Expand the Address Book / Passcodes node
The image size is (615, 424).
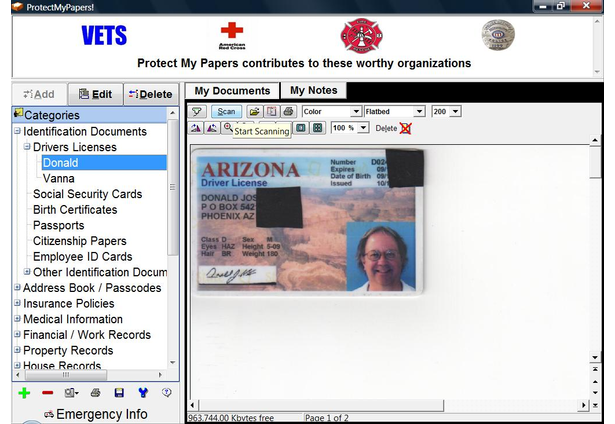[17, 287]
